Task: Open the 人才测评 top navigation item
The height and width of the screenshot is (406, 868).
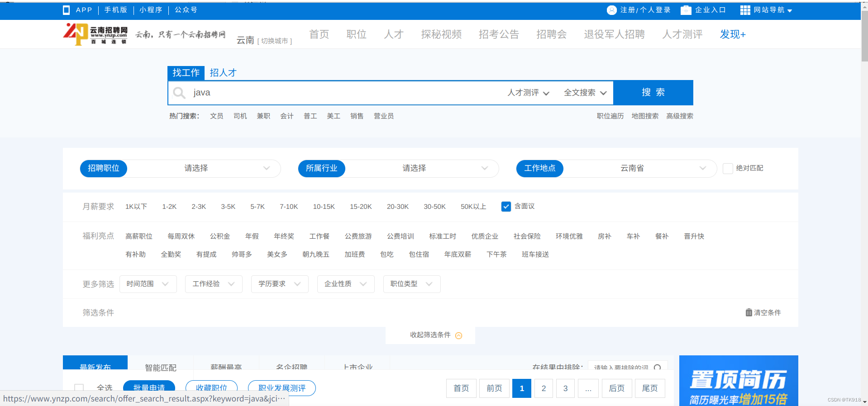Action: (x=682, y=34)
